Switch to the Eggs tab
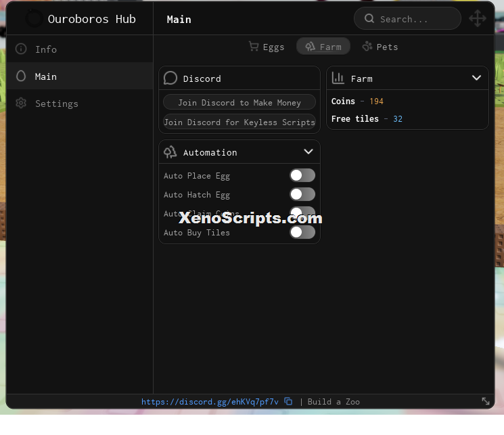 pyautogui.click(x=267, y=47)
